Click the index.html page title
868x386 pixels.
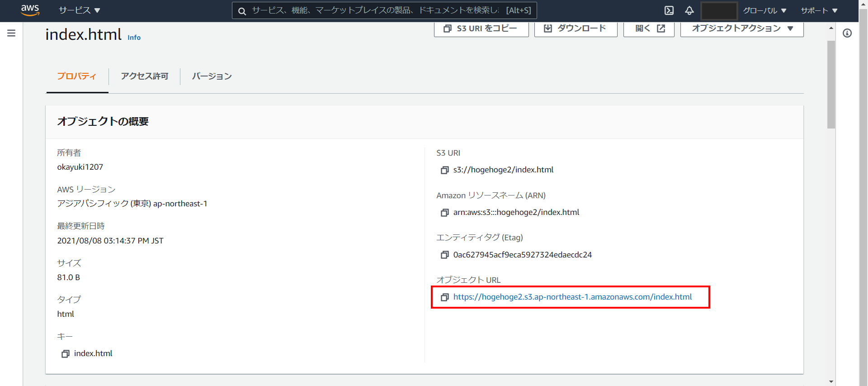[83, 34]
